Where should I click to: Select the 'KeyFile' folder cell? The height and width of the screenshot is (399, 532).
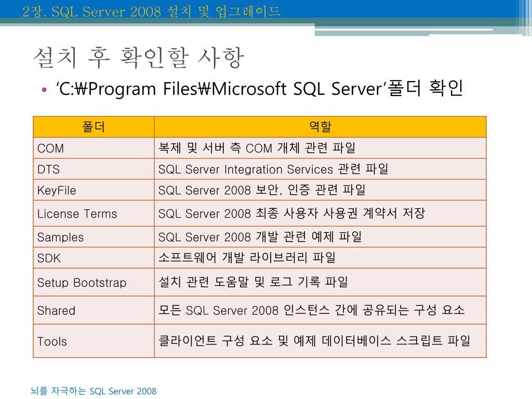point(94,190)
